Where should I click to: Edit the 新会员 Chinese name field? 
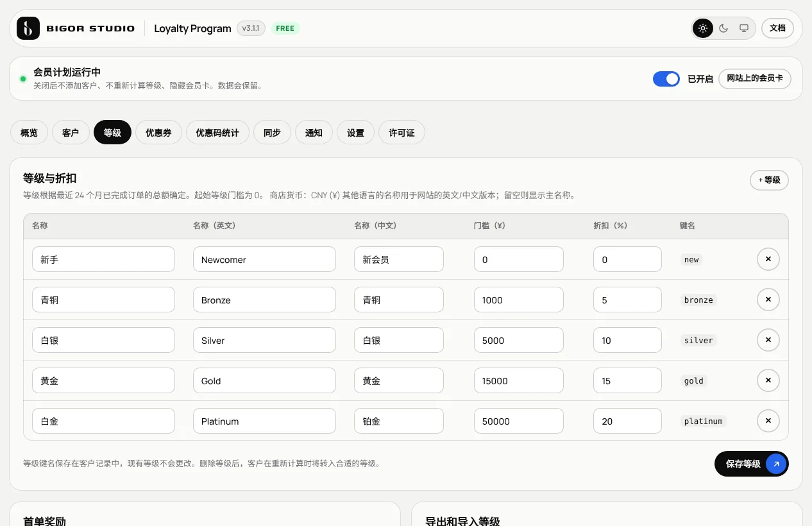pos(399,259)
